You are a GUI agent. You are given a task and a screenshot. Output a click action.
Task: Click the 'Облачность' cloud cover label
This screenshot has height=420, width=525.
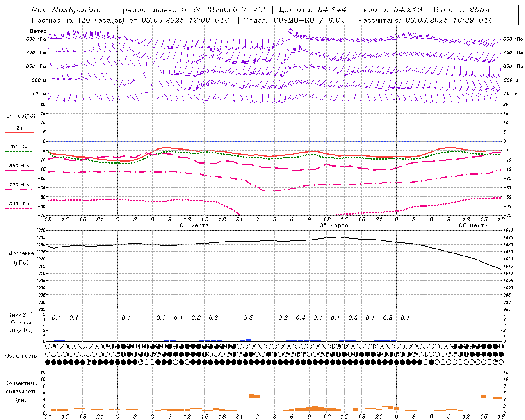(x=21, y=356)
